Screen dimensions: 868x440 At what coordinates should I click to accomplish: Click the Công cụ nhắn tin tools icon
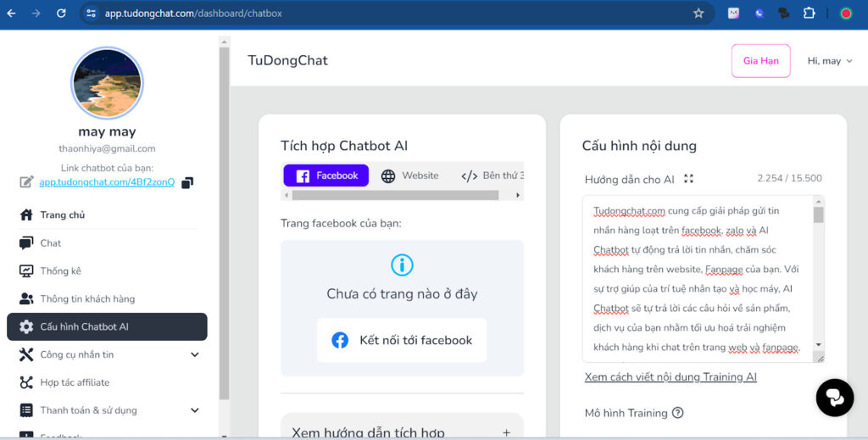[x=26, y=354]
